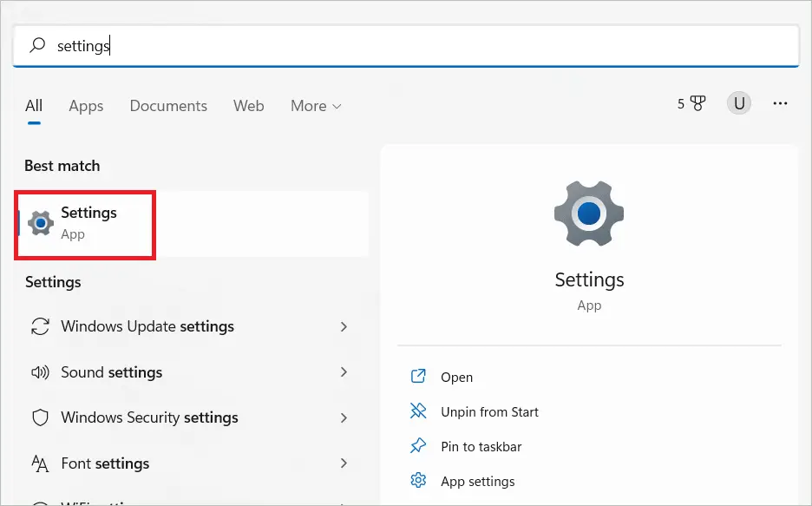Click the Unpin from Start icon
The width and height of the screenshot is (812, 506).
(x=418, y=412)
